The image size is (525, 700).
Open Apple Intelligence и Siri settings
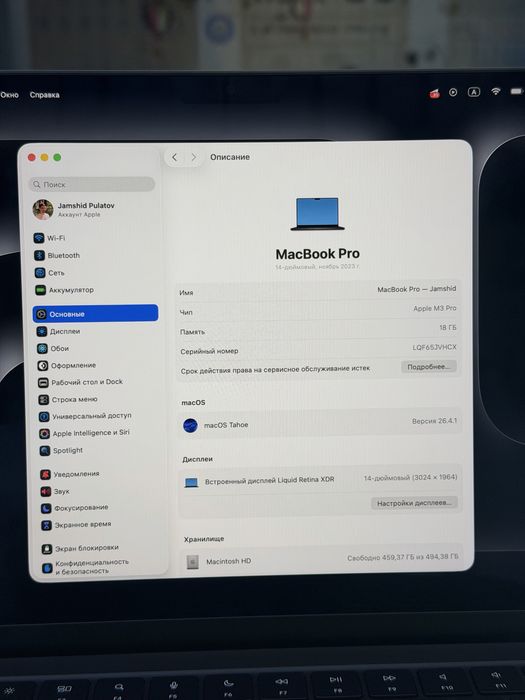tap(84, 433)
